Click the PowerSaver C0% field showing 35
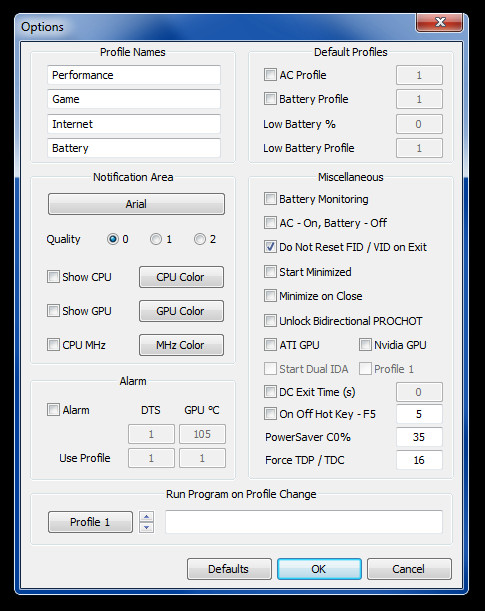This screenshot has height=611, width=485. pyautogui.click(x=419, y=437)
